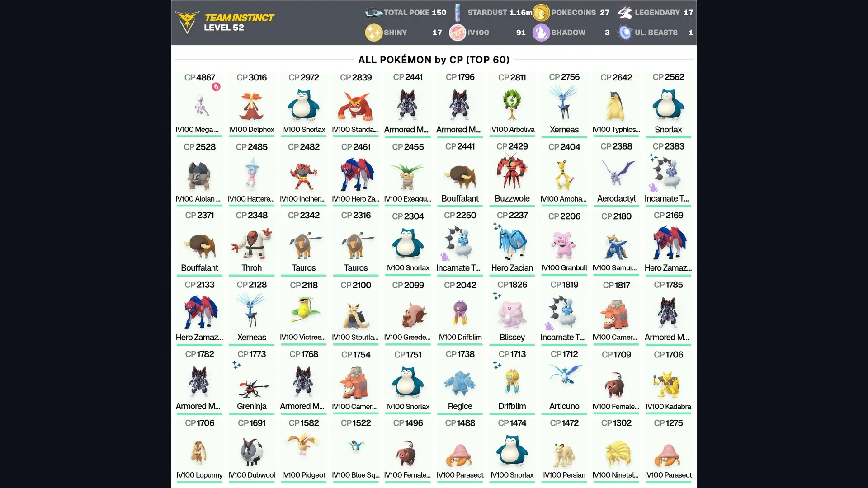Screen dimensions: 868x488
Task: Click the 'ALL POKÉMON by CP (TOP 60)' heading
Action: click(x=434, y=60)
